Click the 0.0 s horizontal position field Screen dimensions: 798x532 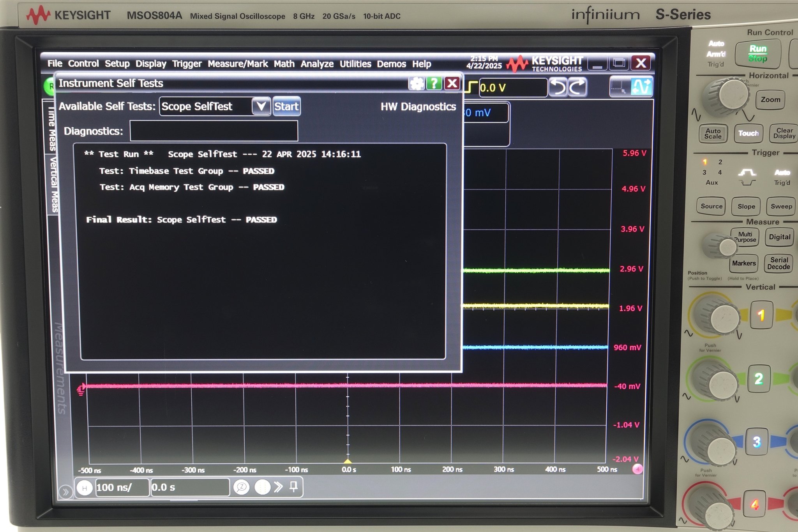point(190,487)
